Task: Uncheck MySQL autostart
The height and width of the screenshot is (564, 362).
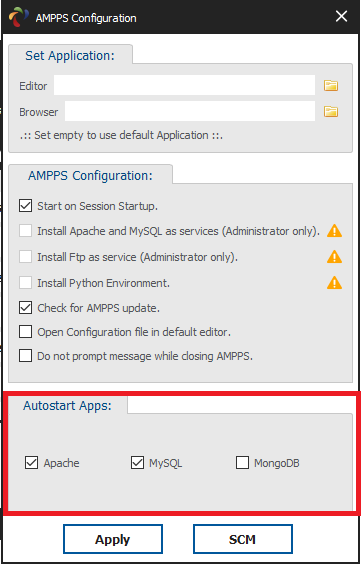Action: pyautogui.click(x=137, y=463)
